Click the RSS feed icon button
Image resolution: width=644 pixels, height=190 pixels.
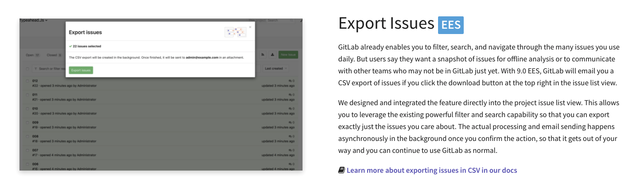pos(263,55)
